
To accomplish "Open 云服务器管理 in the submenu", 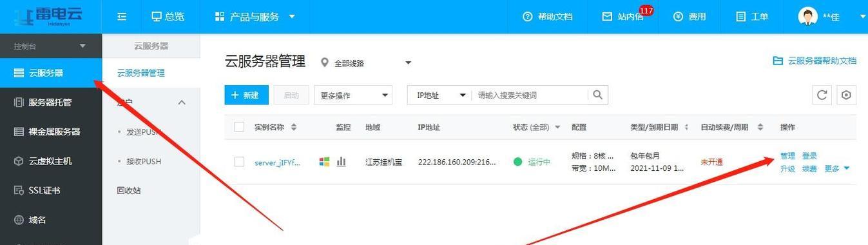I will point(140,73).
